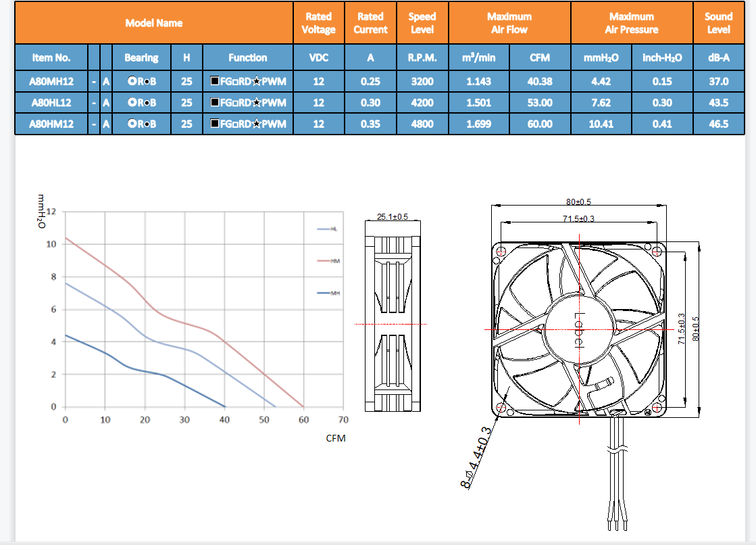This screenshot has height=545, width=756.
Task: Click the fan wire leads below the frame
Action: [618, 473]
